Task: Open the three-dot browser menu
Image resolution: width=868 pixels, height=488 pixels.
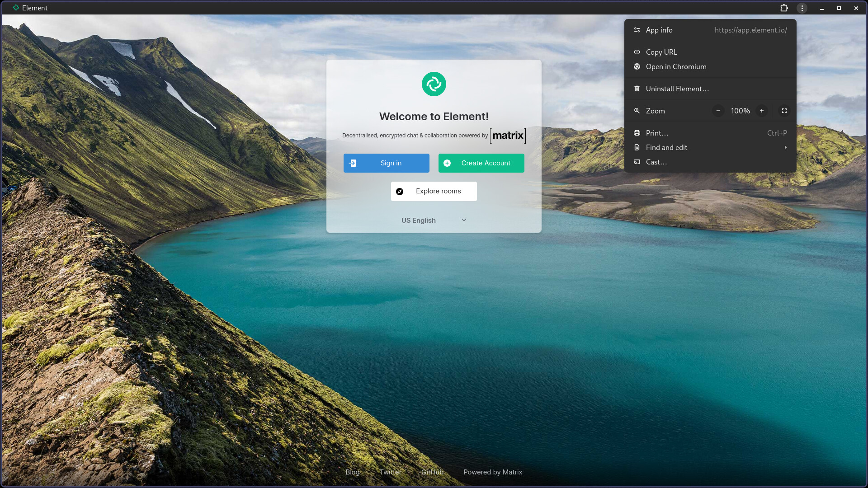Action: click(x=802, y=8)
